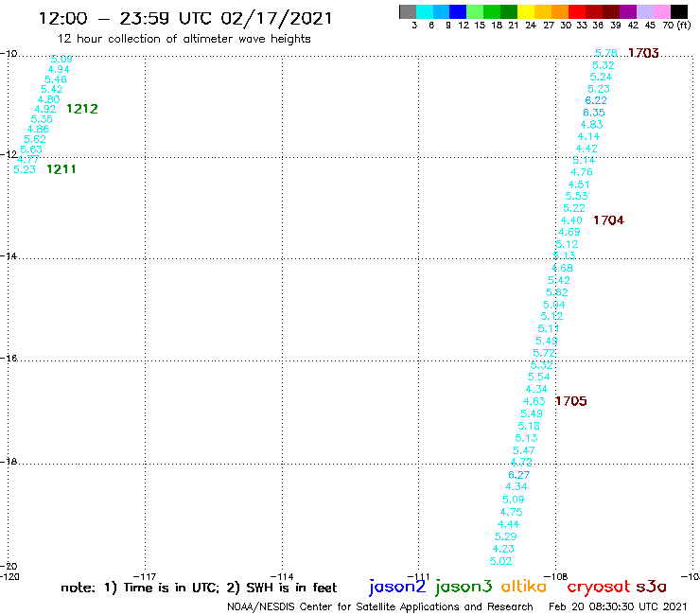Click the title '12:00 – 23:59 UTC 02/17/2021'

[185, 19]
